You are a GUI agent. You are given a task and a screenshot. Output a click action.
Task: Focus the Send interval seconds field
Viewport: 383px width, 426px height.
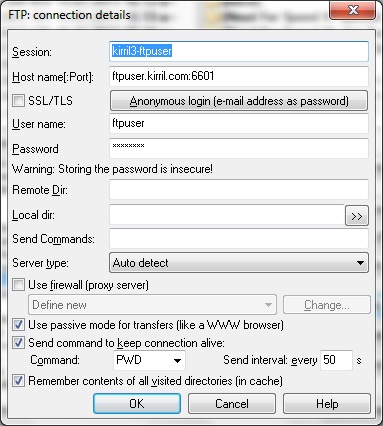pos(336,360)
